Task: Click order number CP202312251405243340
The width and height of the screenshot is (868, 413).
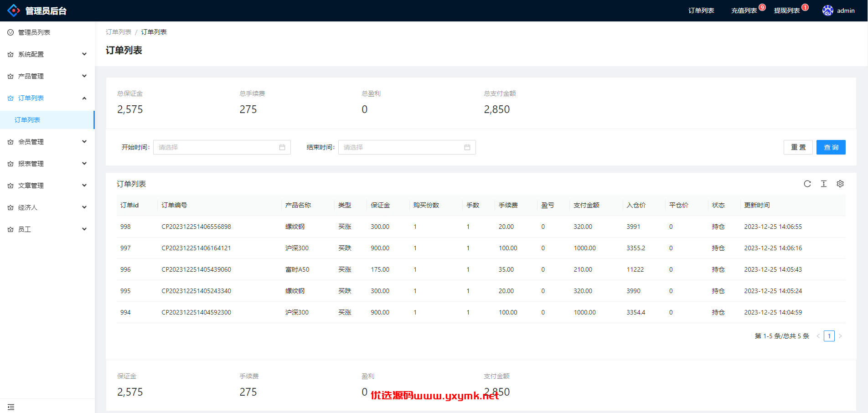Action: 196,291
